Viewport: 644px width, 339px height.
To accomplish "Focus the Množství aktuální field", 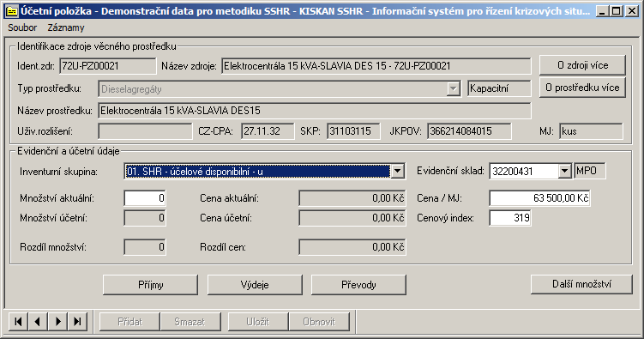I will tap(145, 198).
